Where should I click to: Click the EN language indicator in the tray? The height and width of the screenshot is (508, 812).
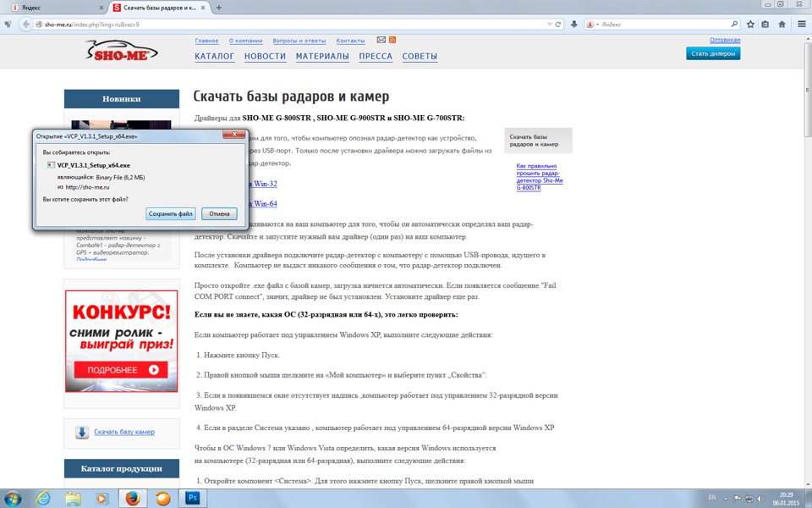[711, 498]
